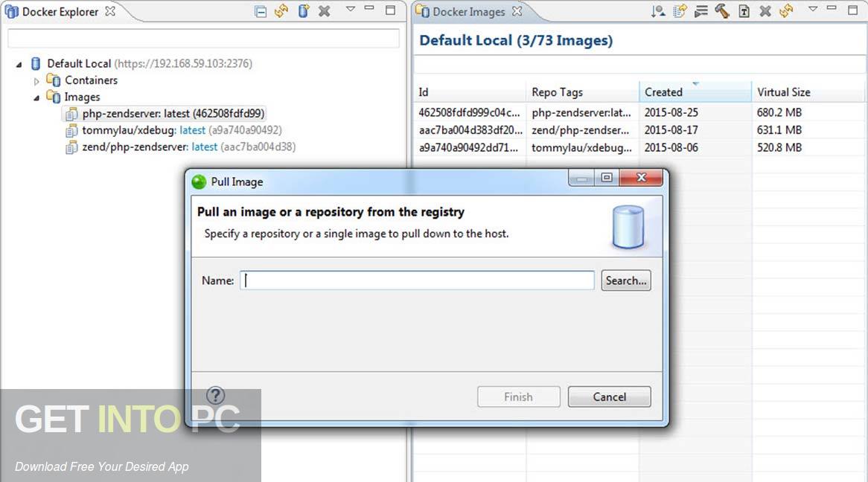Click Search... button in Pull Image dialog

[626, 280]
